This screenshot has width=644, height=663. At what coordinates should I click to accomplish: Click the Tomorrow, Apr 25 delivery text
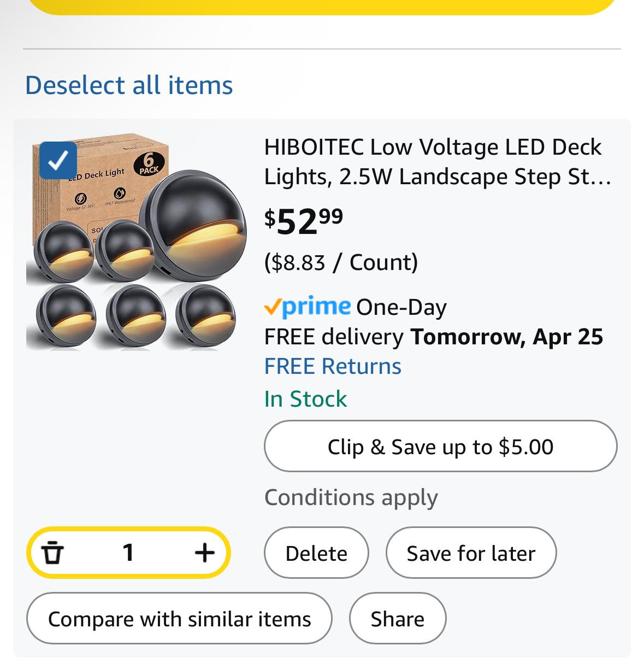(x=506, y=337)
